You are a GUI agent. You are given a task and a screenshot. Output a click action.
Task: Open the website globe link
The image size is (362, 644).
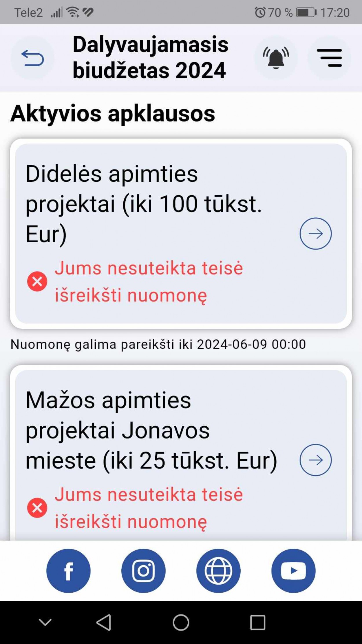tap(218, 571)
